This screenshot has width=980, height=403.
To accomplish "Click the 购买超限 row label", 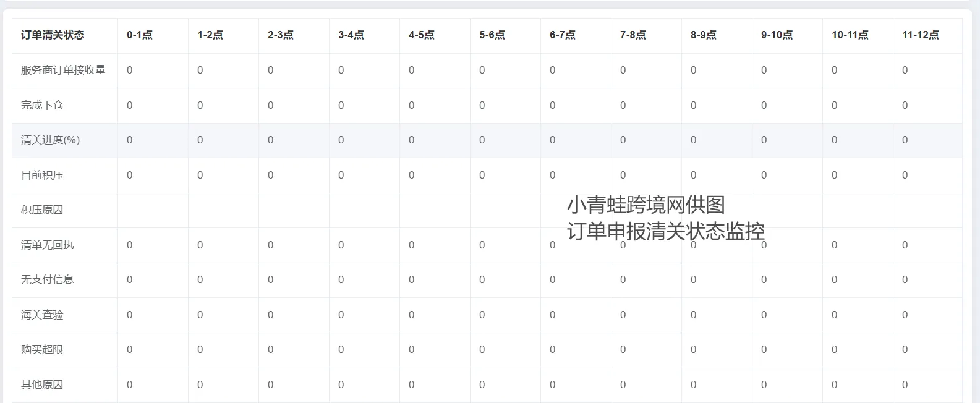I will 42,350.
